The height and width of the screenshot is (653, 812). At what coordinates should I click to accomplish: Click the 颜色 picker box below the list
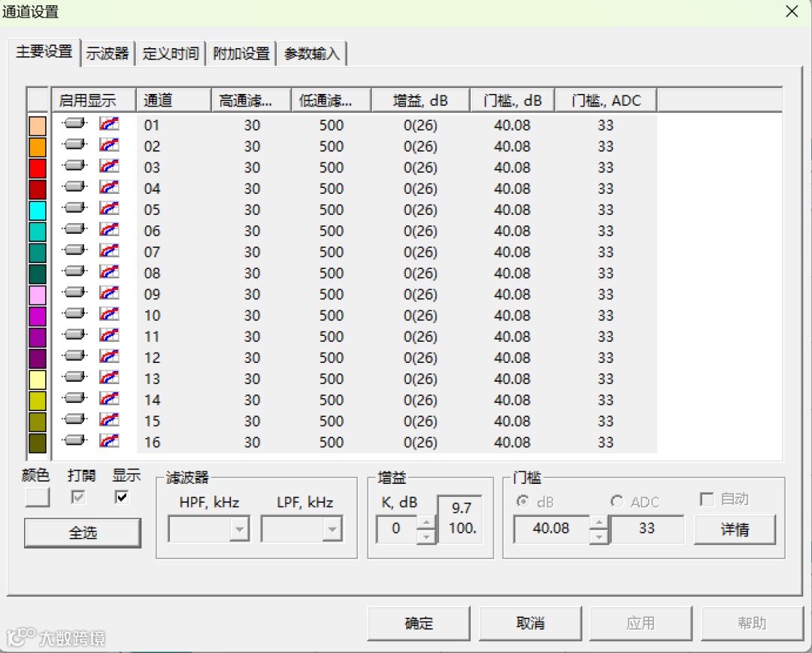(x=38, y=497)
